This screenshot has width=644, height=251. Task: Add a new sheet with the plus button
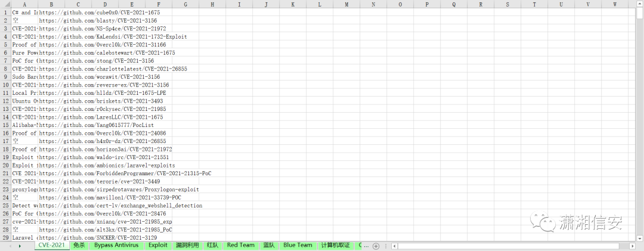[376, 246]
